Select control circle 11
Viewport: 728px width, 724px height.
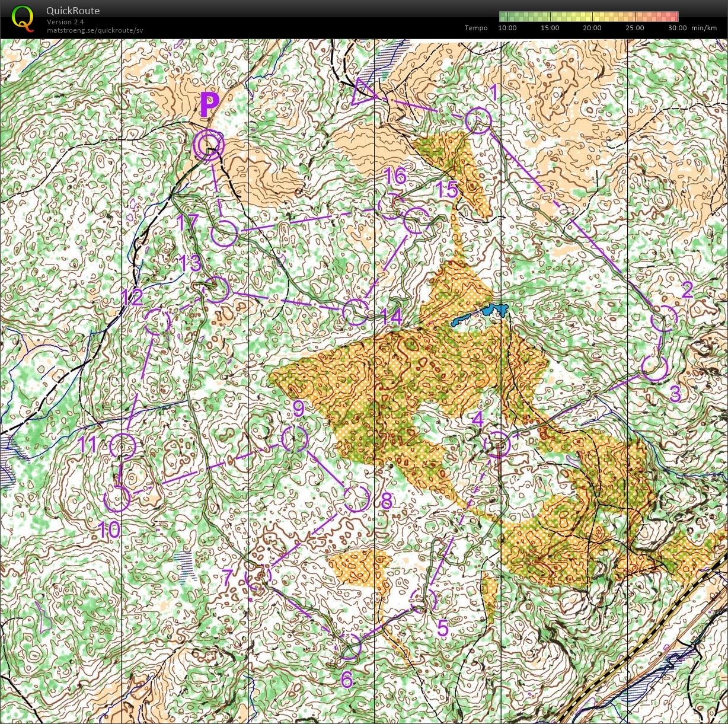point(123,446)
